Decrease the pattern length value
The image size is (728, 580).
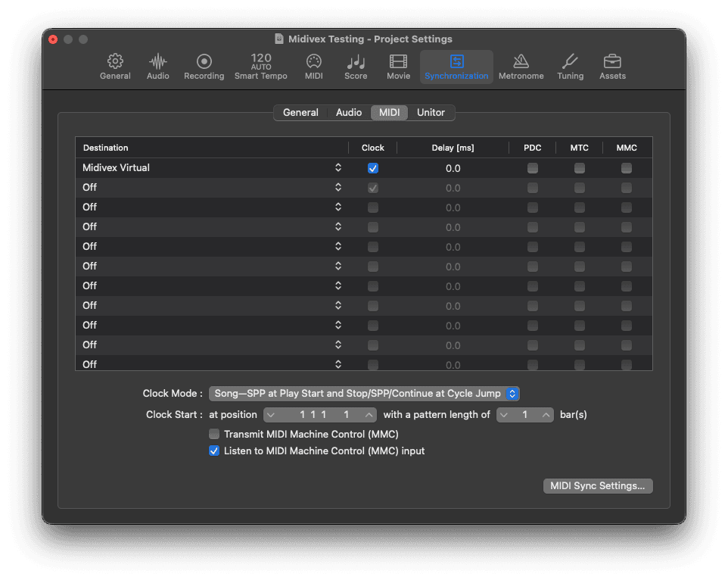(x=504, y=415)
